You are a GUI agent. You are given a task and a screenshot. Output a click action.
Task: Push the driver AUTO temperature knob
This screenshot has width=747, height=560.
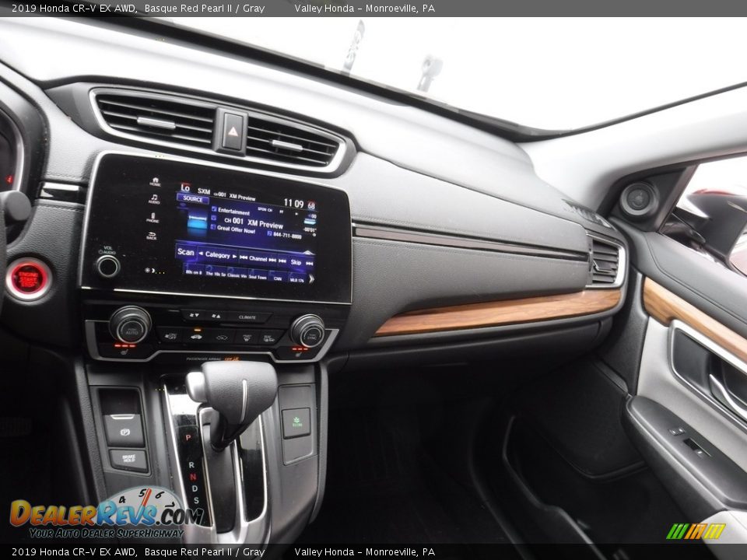pos(131,326)
